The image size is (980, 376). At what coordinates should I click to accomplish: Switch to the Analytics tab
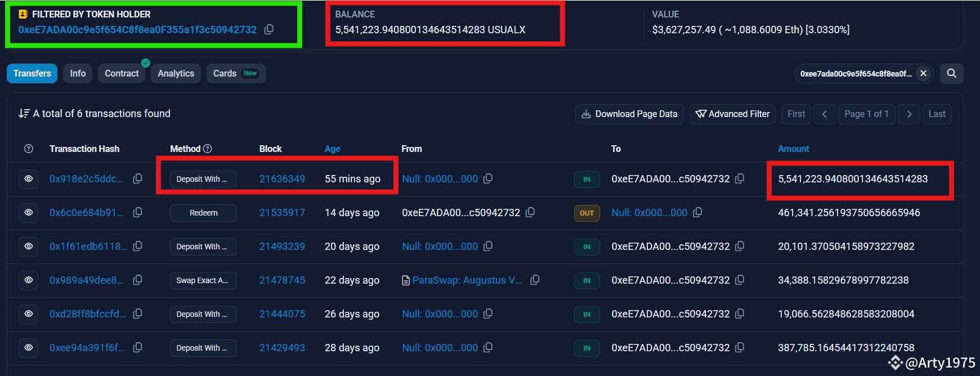[176, 73]
